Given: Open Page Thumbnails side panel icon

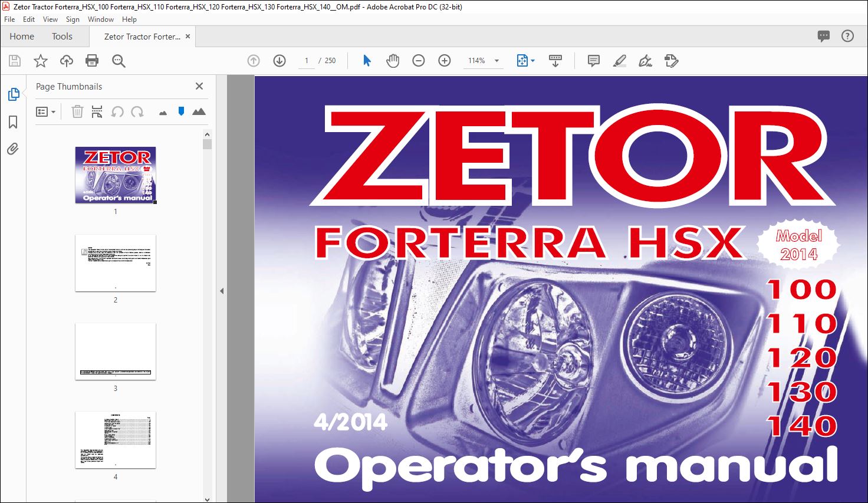Looking at the screenshot, I should click(13, 94).
